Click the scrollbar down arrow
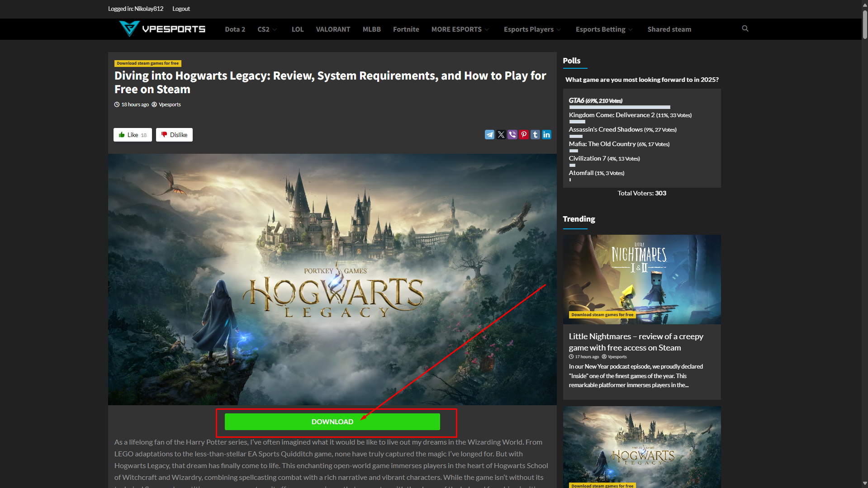 [864, 483]
